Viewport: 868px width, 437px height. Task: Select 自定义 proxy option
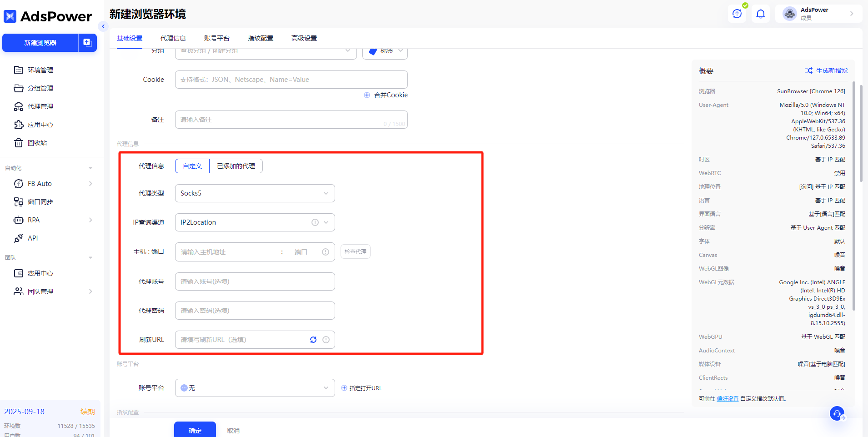tap(192, 166)
